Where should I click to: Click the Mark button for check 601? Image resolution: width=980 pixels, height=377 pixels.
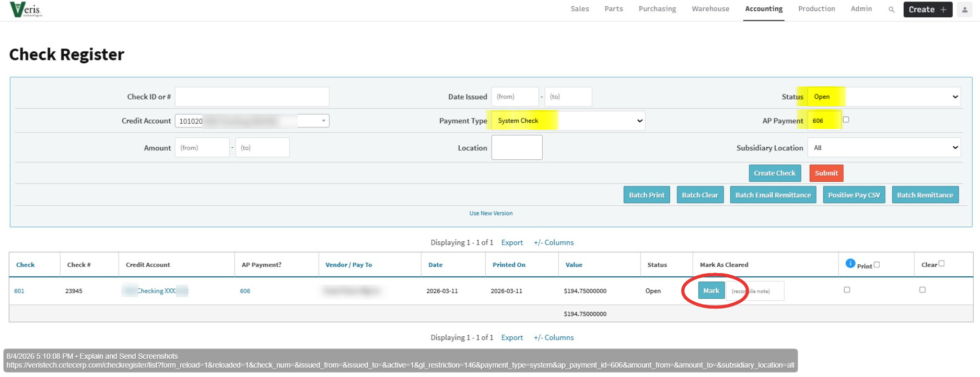point(711,291)
